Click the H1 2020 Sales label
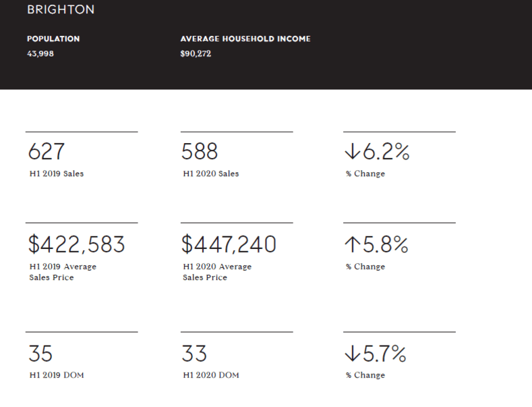The height and width of the screenshot is (407, 532). (210, 173)
